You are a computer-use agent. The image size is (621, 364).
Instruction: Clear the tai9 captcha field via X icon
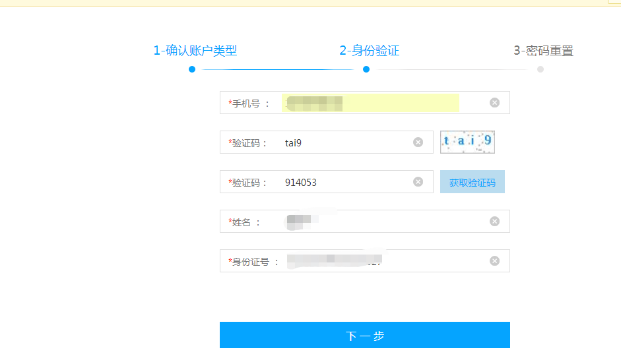[418, 142]
